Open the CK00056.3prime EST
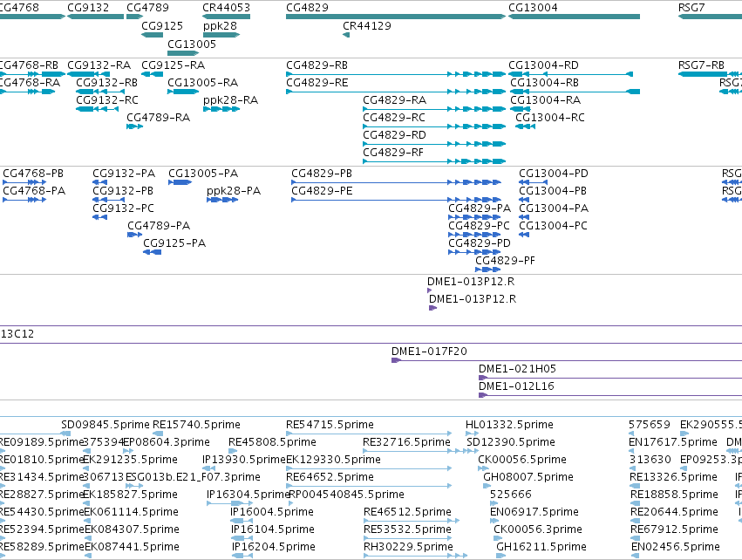The width and height of the screenshot is (742, 560). point(538,529)
